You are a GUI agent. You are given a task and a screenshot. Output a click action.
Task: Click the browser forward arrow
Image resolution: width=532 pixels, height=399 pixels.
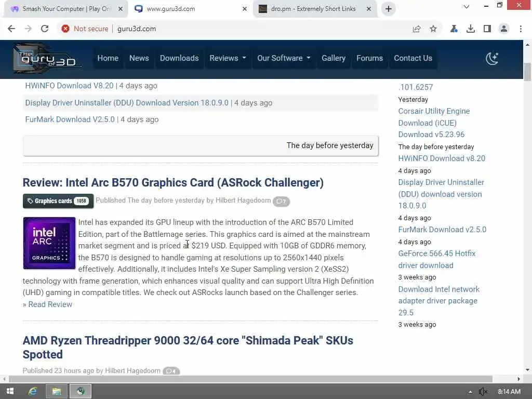(x=28, y=29)
